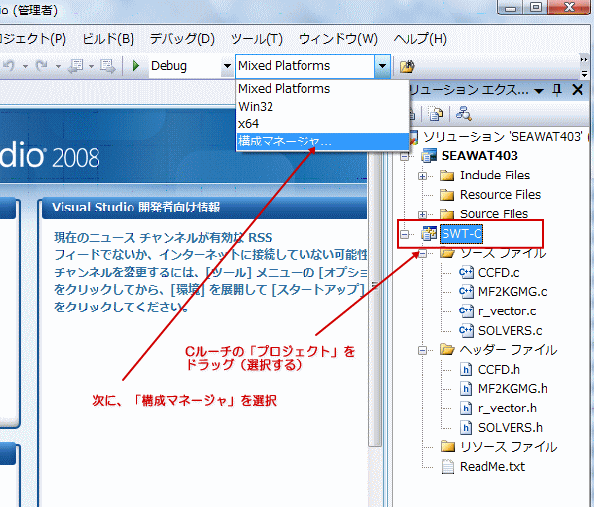This screenshot has height=507, width=594.
Task: Open the Redo history dropdown arrow
Action: pos(58,66)
